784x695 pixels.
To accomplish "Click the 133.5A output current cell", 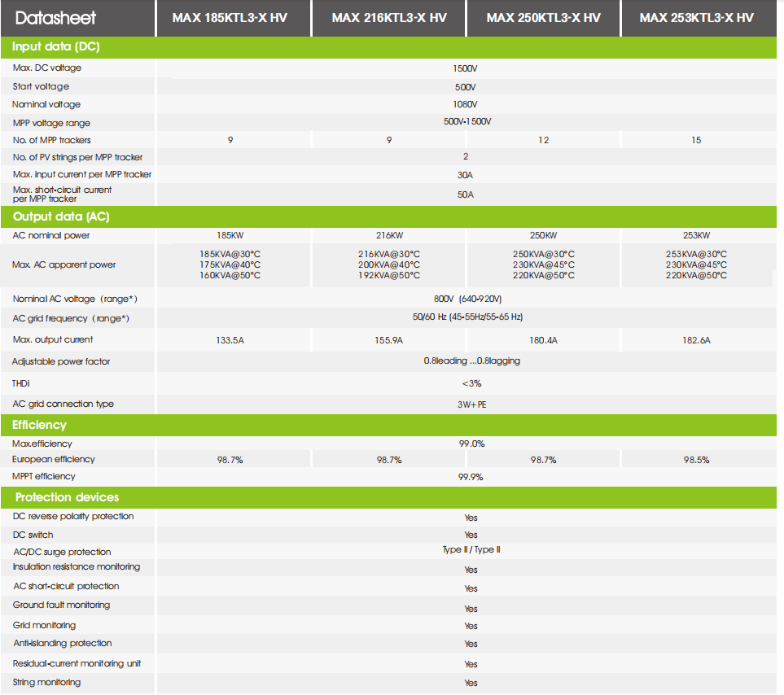I will pos(230,340).
